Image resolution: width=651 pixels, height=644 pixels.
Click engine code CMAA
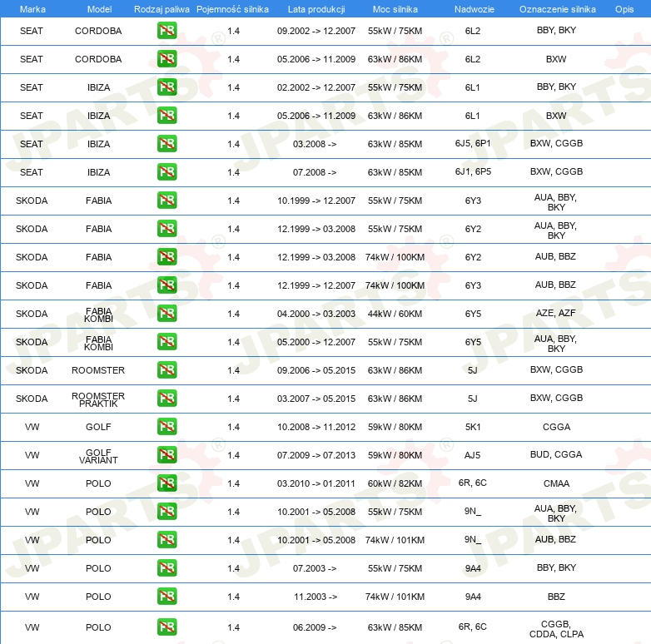(556, 483)
